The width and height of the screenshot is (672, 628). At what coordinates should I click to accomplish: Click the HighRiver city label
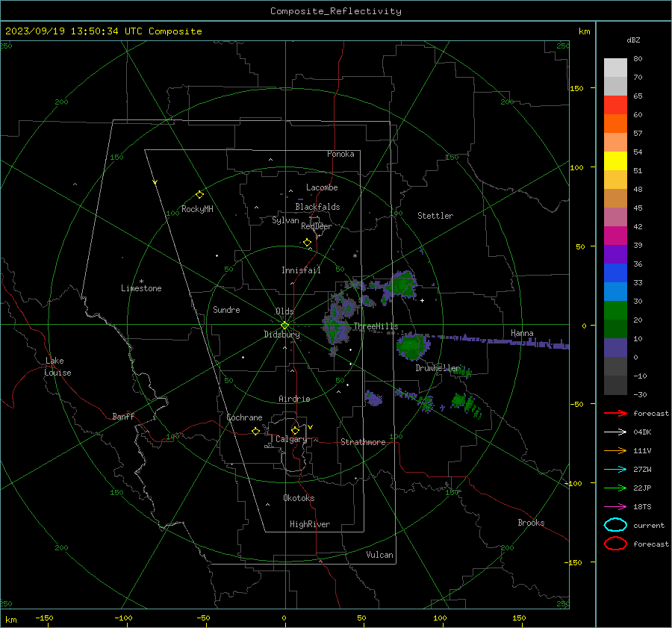tap(310, 524)
